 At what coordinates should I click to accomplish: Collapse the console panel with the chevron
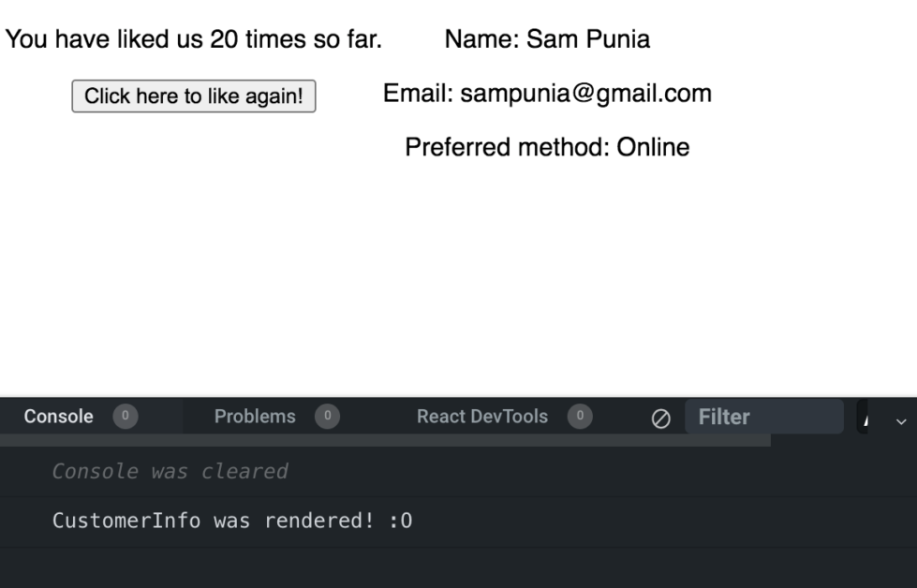(x=901, y=419)
